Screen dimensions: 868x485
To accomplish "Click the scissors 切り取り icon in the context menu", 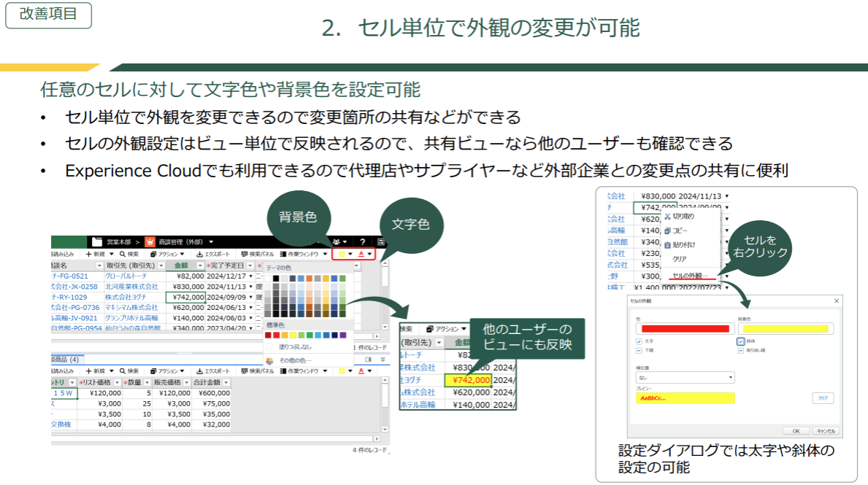I will click(x=667, y=216).
